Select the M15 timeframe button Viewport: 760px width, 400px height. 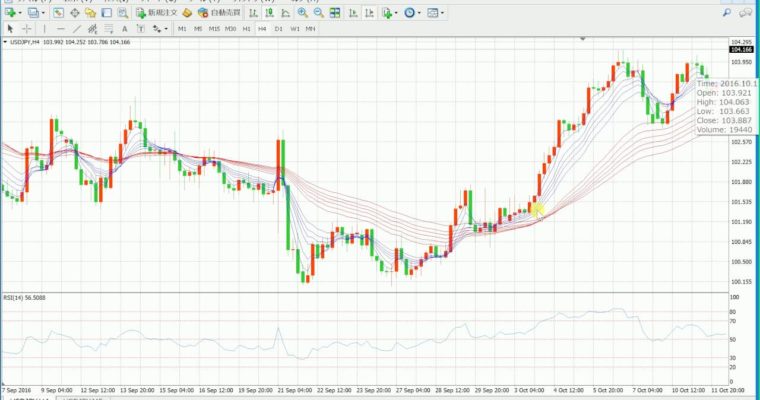pyautogui.click(x=214, y=30)
